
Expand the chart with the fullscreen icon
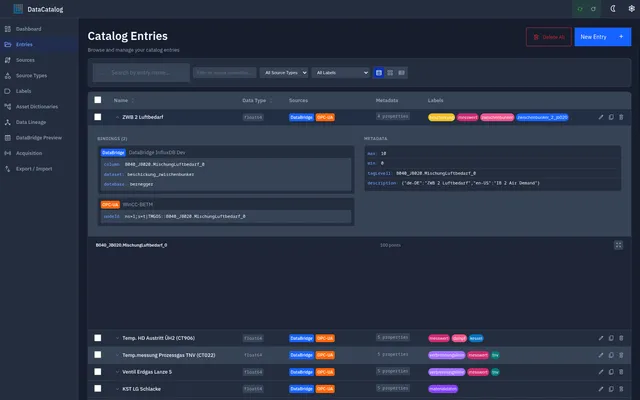tap(618, 245)
